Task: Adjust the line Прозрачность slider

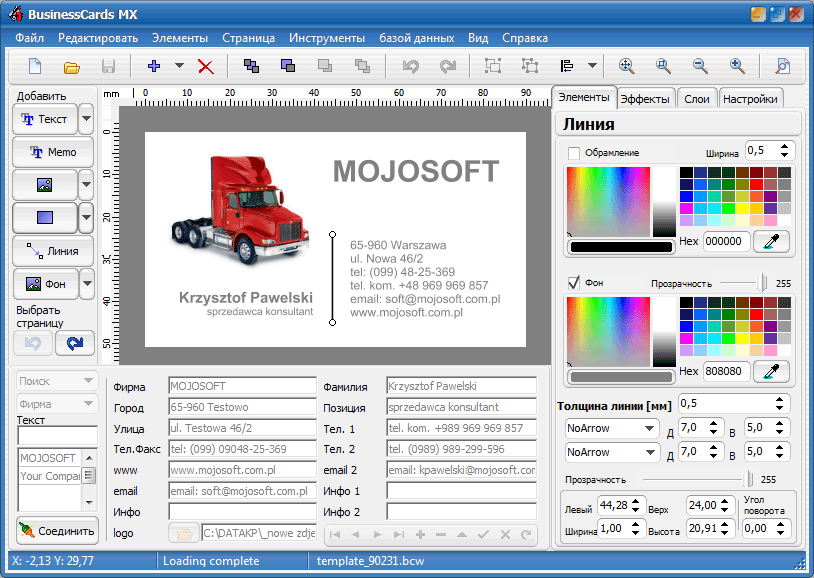Action: (748, 479)
